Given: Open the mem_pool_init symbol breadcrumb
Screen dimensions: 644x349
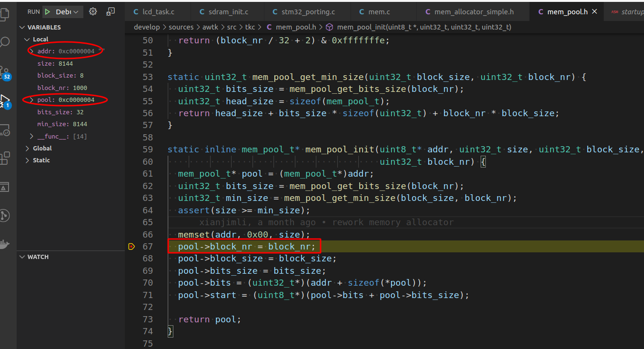Looking at the screenshot, I should 418,27.
